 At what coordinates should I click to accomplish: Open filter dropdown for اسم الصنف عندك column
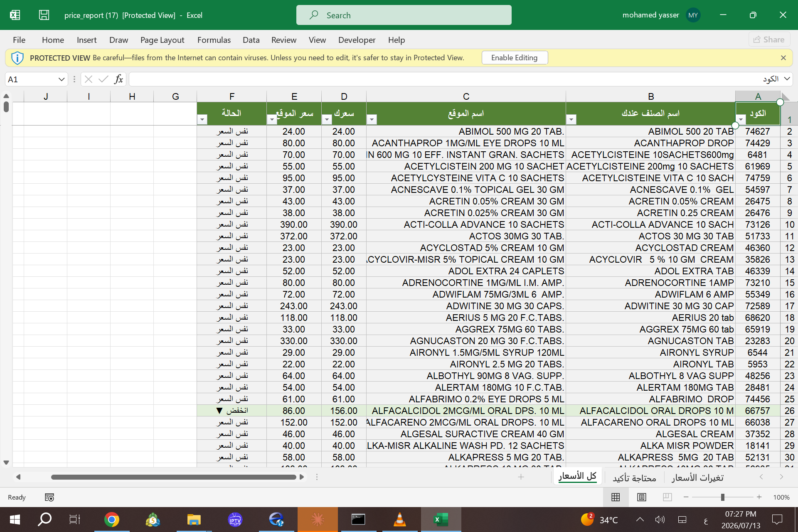tap(571, 120)
